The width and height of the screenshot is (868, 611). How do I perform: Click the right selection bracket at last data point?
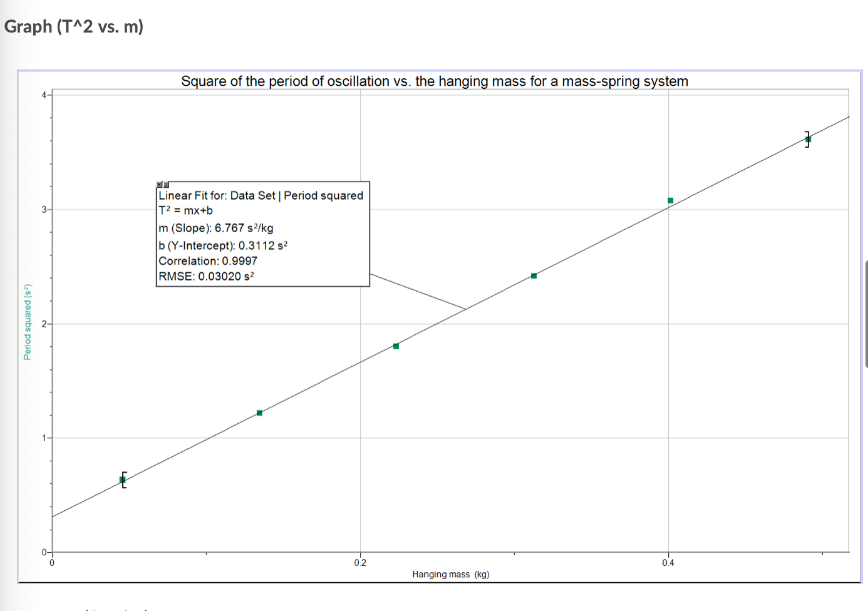click(x=807, y=139)
